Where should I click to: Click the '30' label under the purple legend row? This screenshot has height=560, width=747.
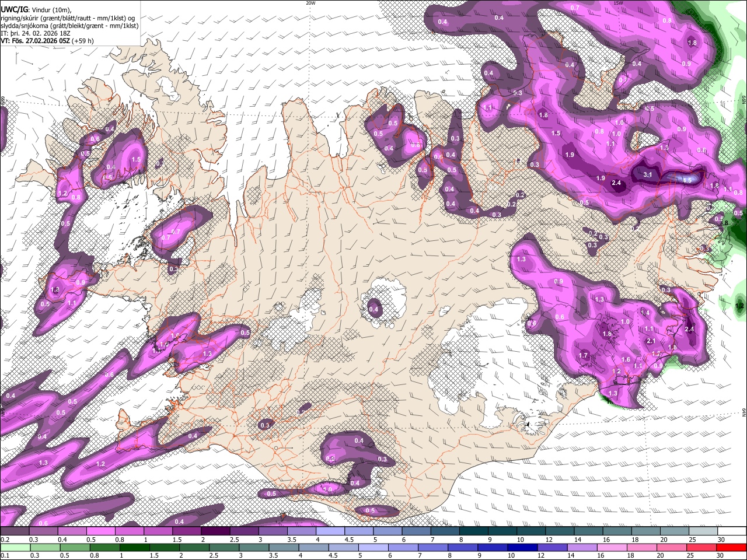720,540
